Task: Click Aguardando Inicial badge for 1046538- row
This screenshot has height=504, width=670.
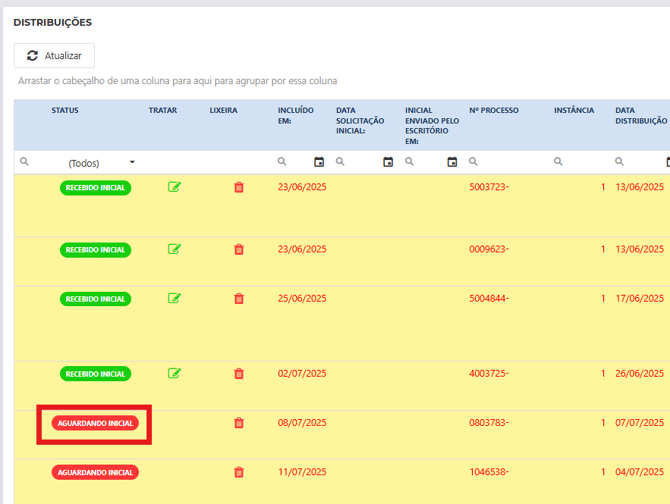Action: [94, 472]
